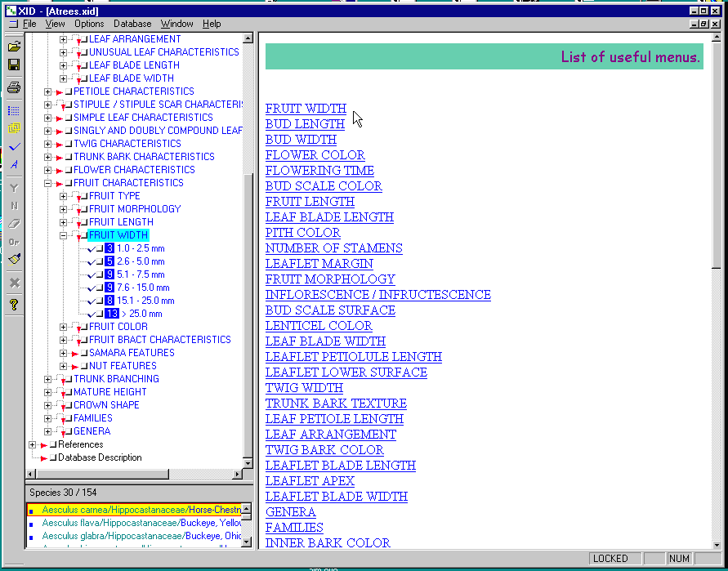Click the paintbrush icon in left toolbar

(x=14, y=259)
